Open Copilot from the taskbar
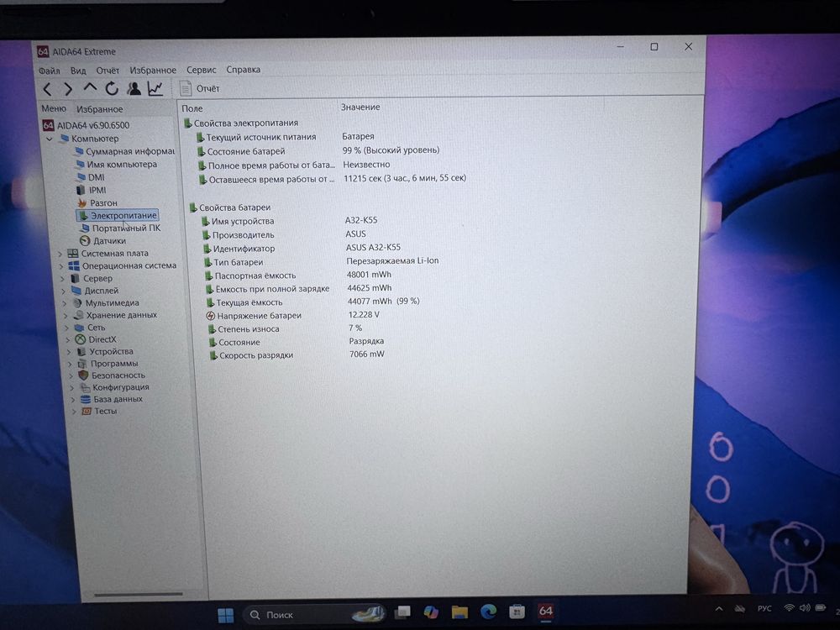The height and width of the screenshot is (630, 840). [x=431, y=612]
